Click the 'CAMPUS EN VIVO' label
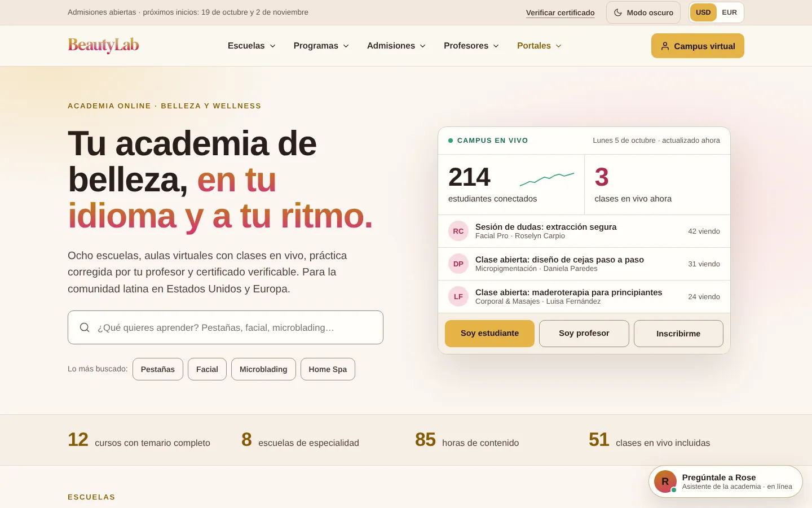 tap(492, 141)
